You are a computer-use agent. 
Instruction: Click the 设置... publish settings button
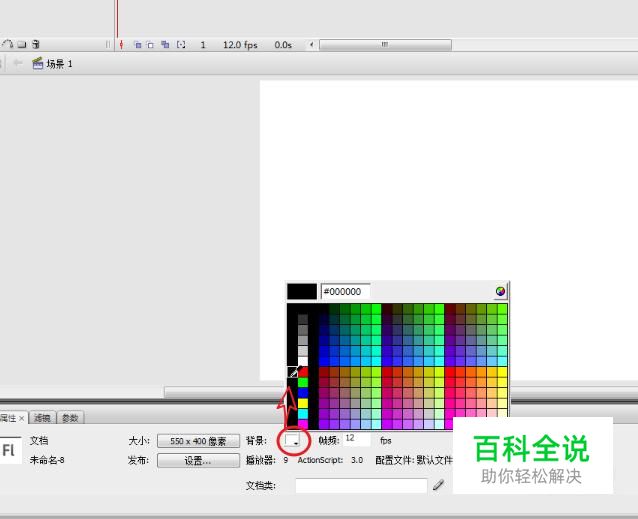click(198, 460)
